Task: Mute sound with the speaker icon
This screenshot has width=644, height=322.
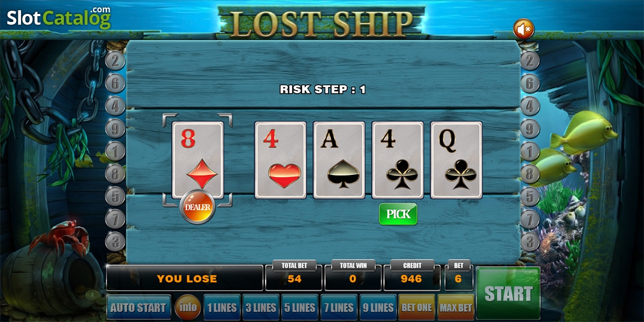Action: click(523, 28)
